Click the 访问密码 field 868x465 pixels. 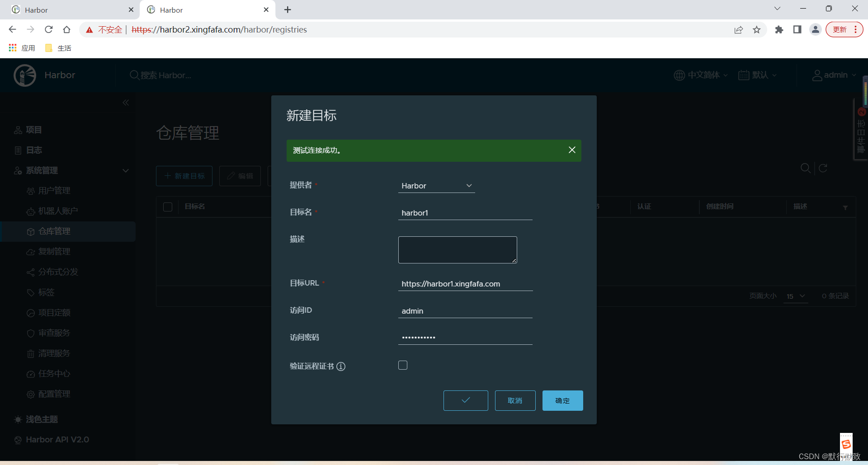pyautogui.click(x=465, y=338)
